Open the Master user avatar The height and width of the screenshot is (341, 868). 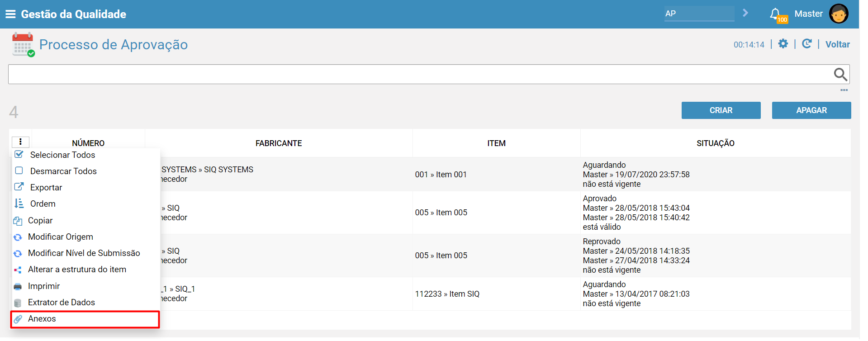point(839,14)
